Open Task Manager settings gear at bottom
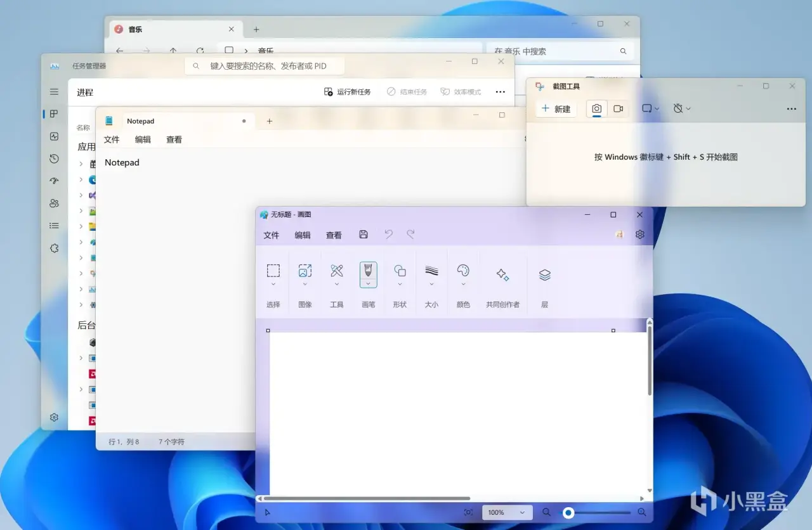The image size is (812, 530). point(54,417)
